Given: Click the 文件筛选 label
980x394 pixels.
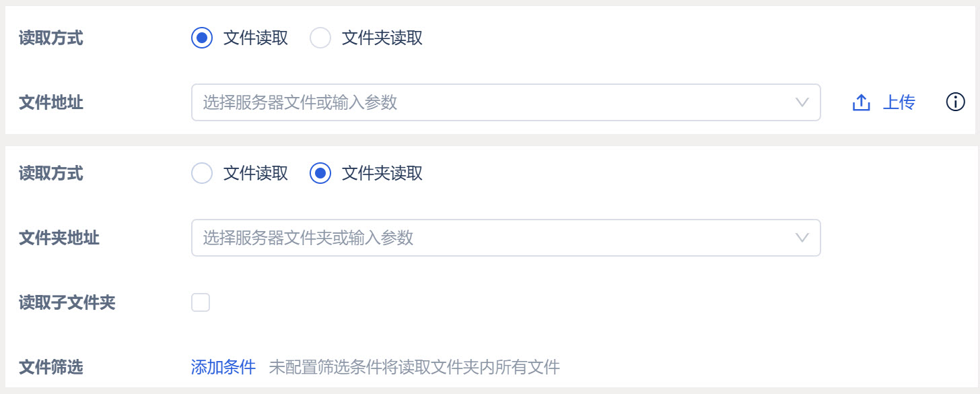Looking at the screenshot, I should click(51, 367).
